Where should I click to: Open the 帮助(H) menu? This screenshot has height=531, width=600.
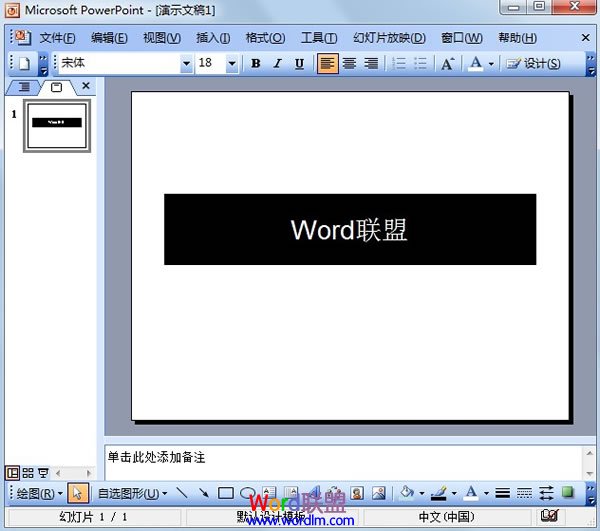coord(517,38)
